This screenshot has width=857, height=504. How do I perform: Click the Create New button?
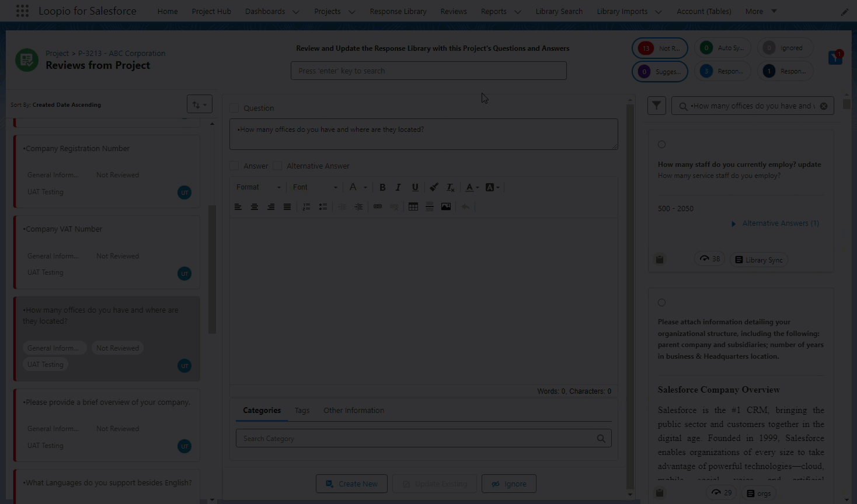click(x=351, y=484)
